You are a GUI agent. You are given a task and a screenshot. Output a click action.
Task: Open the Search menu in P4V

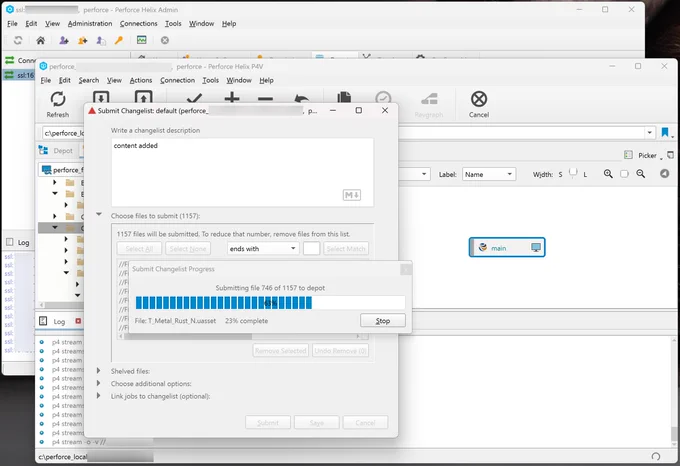click(x=89, y=80)
